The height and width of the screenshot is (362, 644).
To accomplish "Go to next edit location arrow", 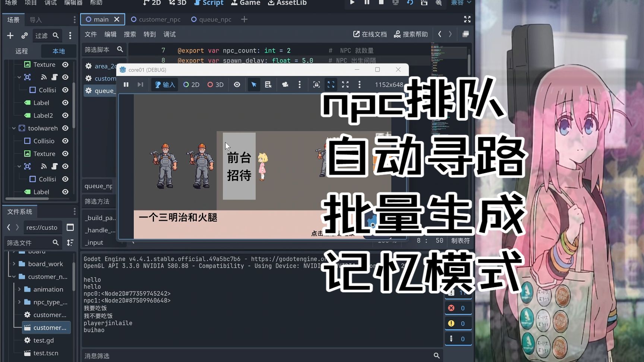I will [x=450, y=34].
